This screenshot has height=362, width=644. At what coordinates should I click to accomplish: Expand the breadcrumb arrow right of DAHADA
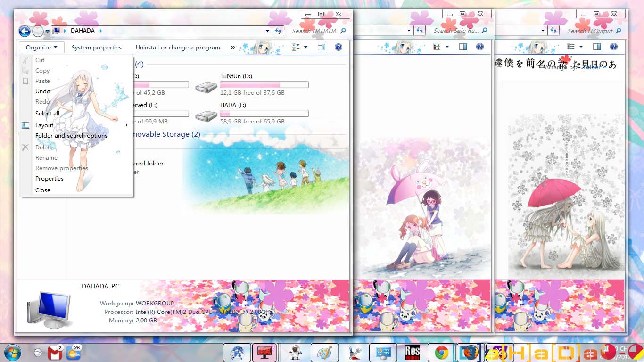100,31
